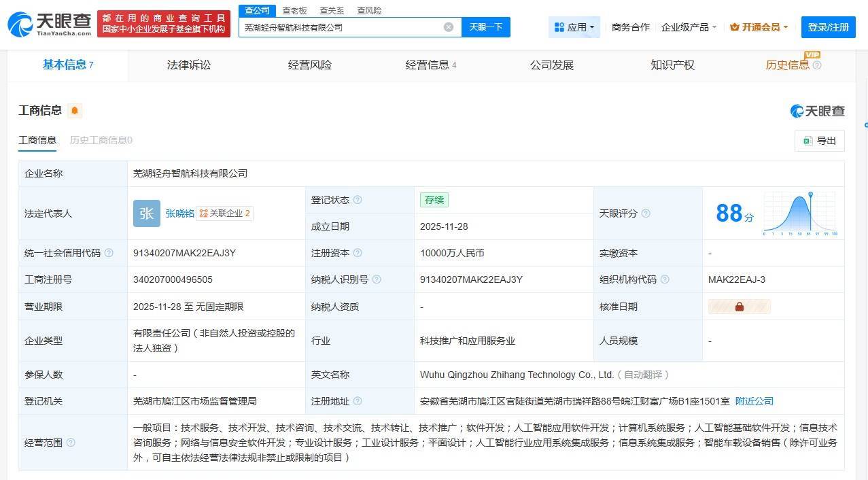868x480 pixels.
Task: Open the 附近公司 link
Action: click(x=754, y=401)
